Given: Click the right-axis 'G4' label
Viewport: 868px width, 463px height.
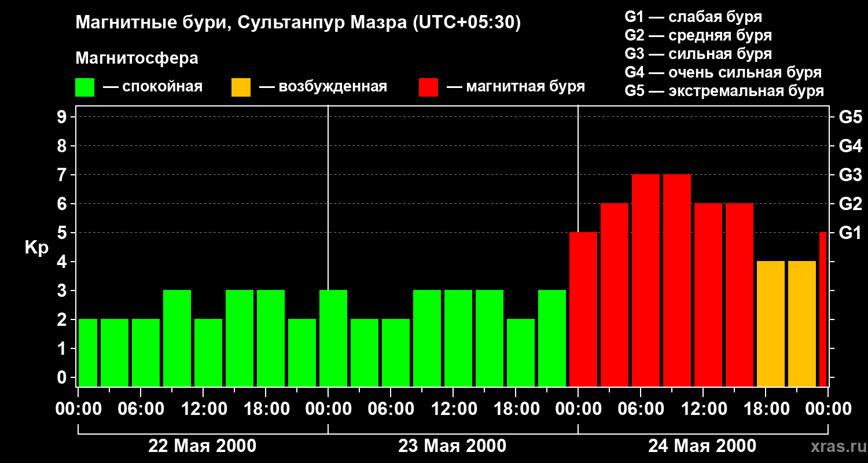Looking at the screenshot, I should (850, 146).
